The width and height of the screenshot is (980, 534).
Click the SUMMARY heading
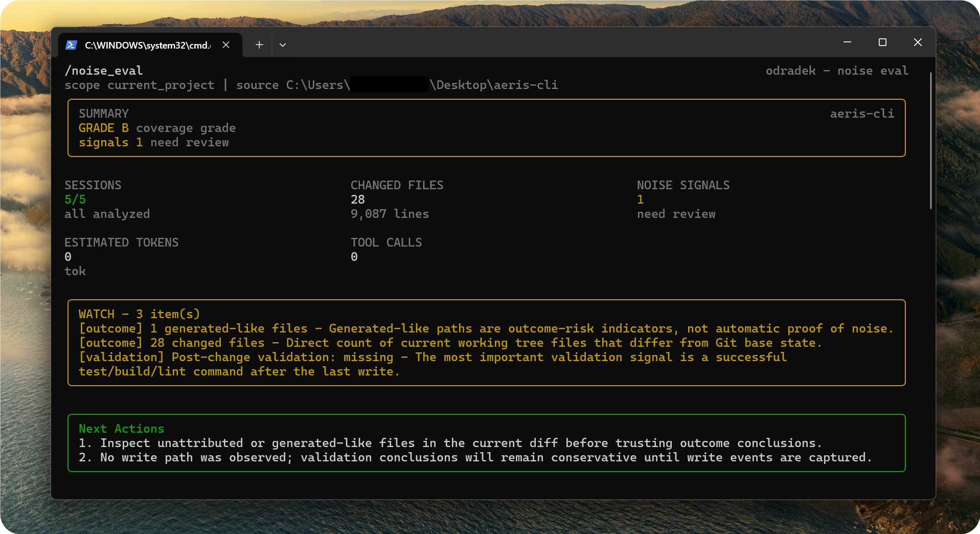click(x=104, y=114)
